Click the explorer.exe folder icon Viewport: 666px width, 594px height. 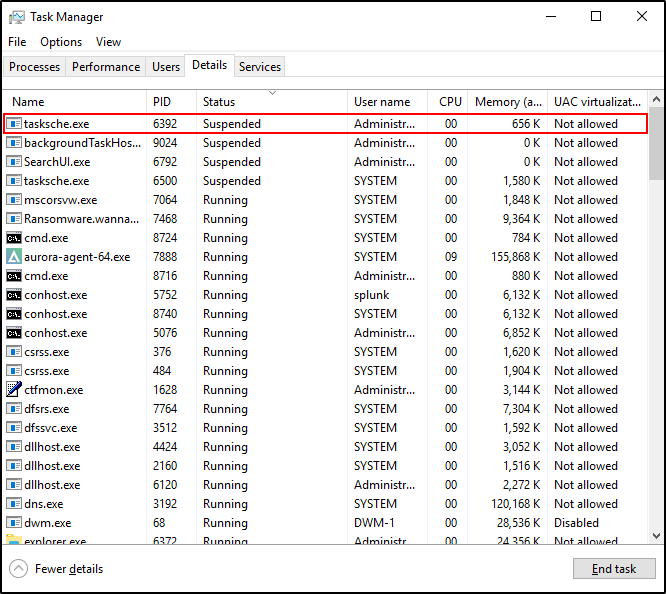pyautogui.click(x=14, y=541)
